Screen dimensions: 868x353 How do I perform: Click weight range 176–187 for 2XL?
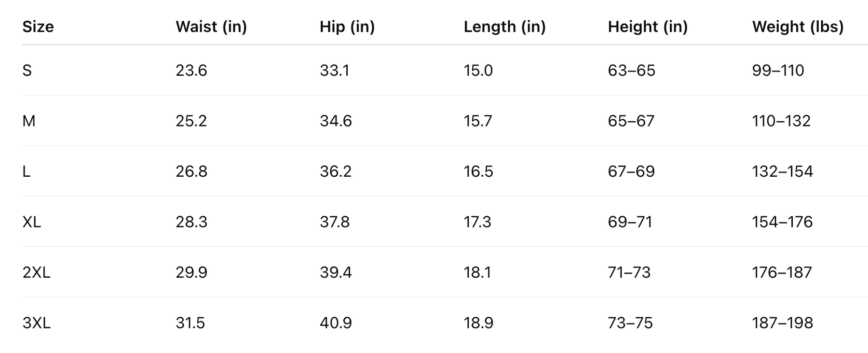point(782,272)
